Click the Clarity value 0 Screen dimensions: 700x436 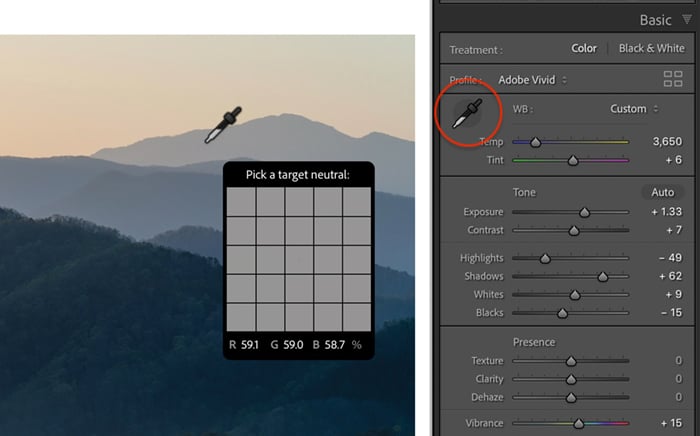[x=679, y=378]
